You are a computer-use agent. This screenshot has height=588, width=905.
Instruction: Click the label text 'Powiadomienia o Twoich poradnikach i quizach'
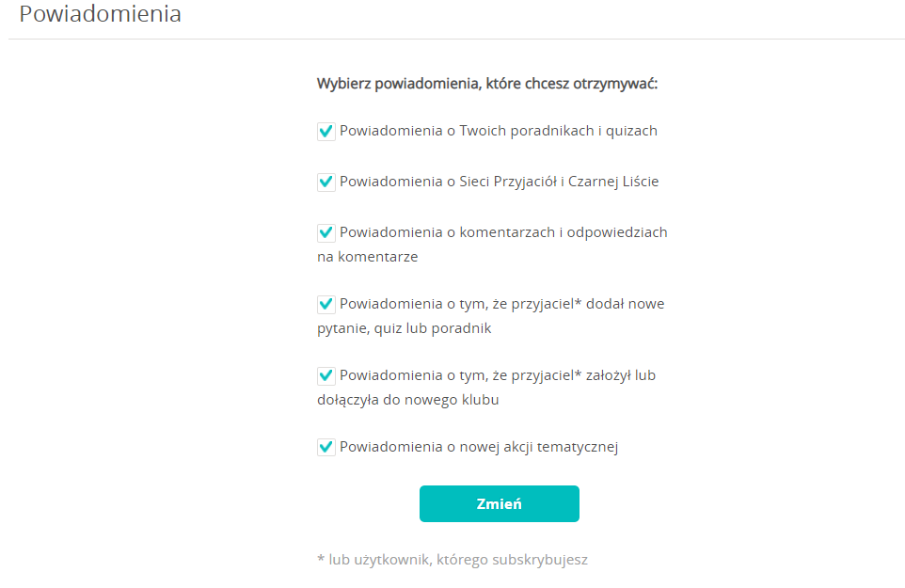click(499, 131)
